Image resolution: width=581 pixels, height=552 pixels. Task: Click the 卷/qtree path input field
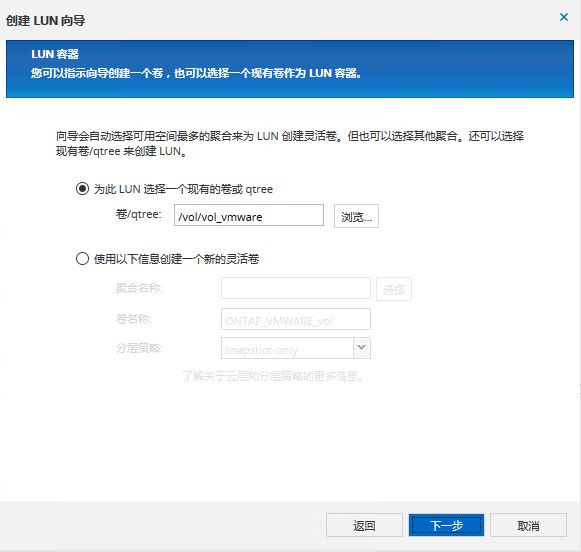[249, 215]
